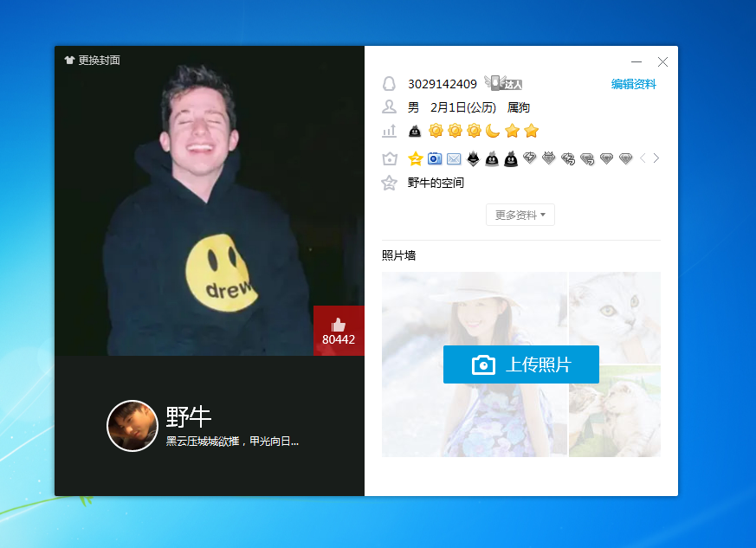Click the QQ penguin outline icon beside 3029142409
756x548 pixels.
click(389, 84)
